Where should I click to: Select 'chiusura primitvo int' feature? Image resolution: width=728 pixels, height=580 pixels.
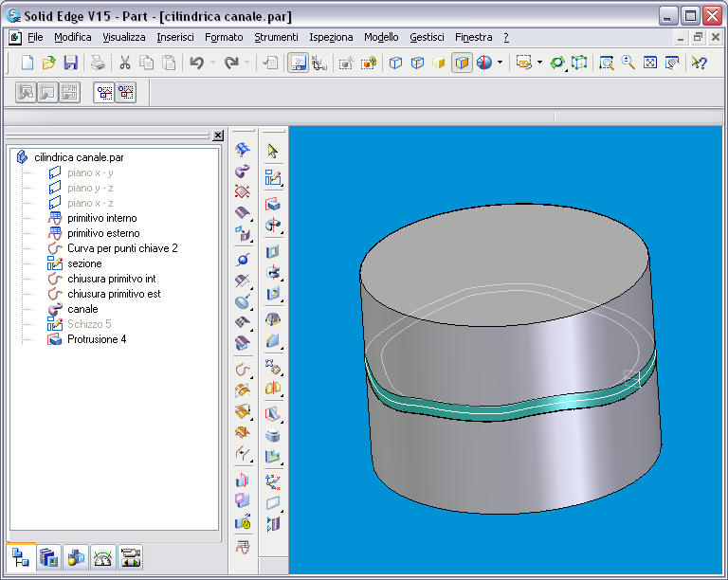(x=112, y=279)
